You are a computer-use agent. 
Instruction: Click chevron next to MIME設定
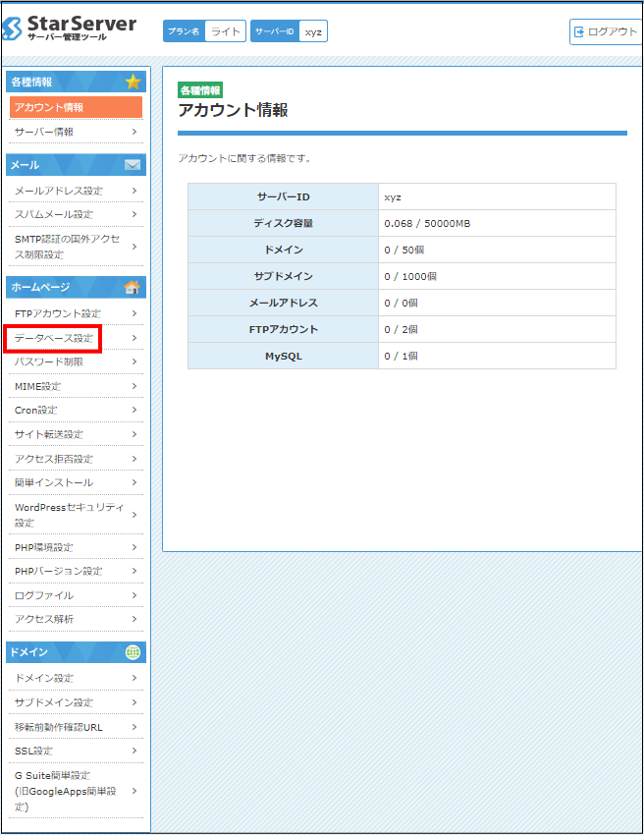click(x=134, y=386)
